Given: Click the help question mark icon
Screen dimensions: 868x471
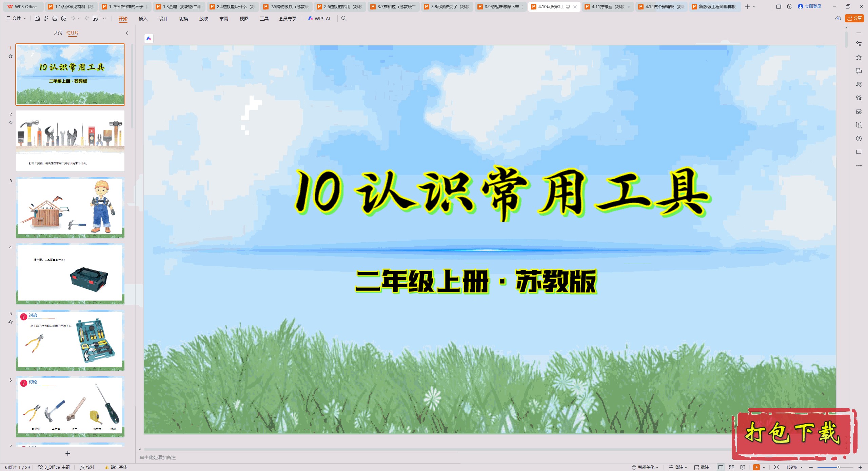Looking at the screenshot, I should pyautogui.click(x=859, y=139).
